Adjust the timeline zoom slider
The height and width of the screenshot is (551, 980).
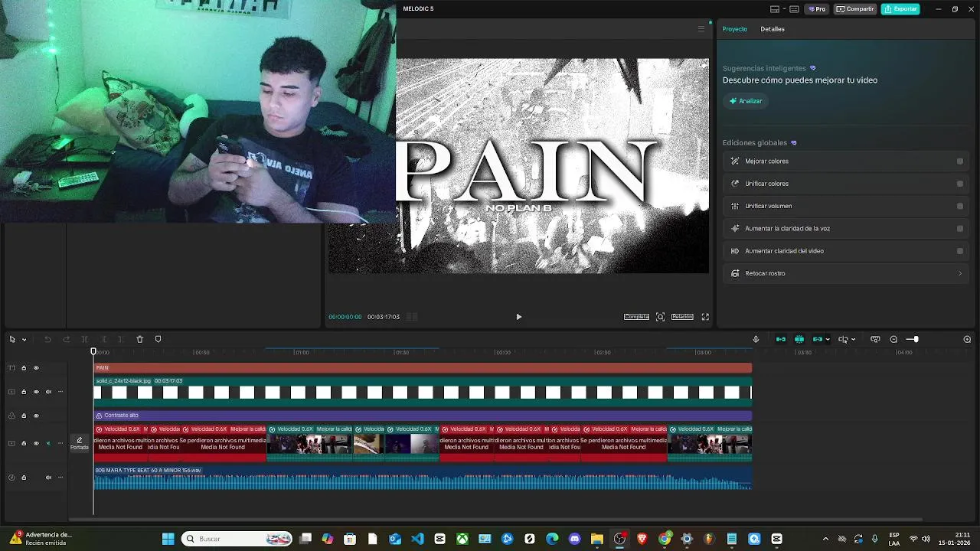point(912,339)
